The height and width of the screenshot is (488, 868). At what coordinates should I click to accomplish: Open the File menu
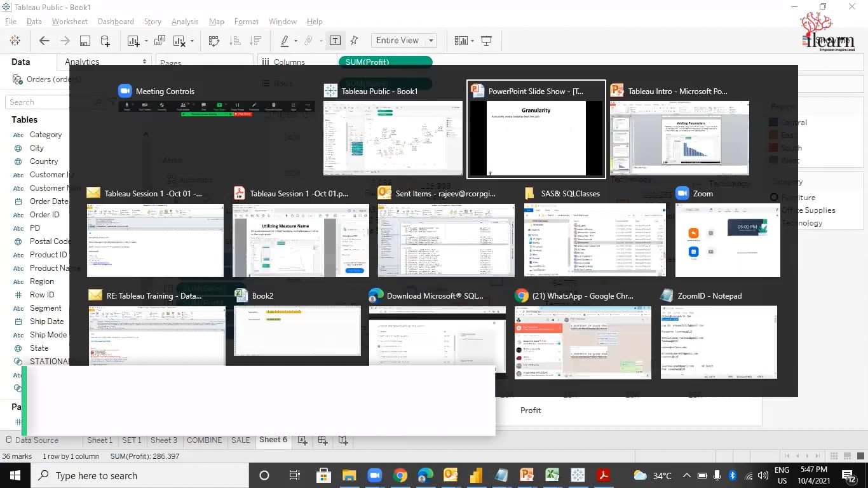[10, 22]
